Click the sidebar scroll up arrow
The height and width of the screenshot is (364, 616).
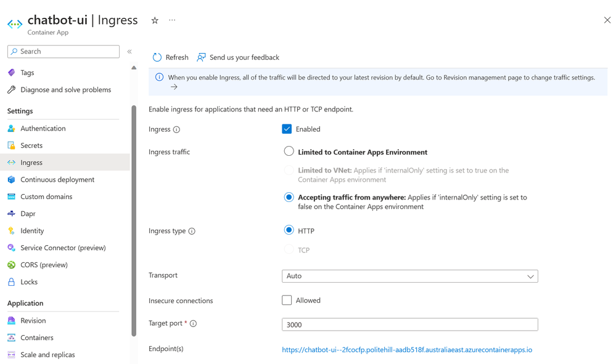pos(134,68)
